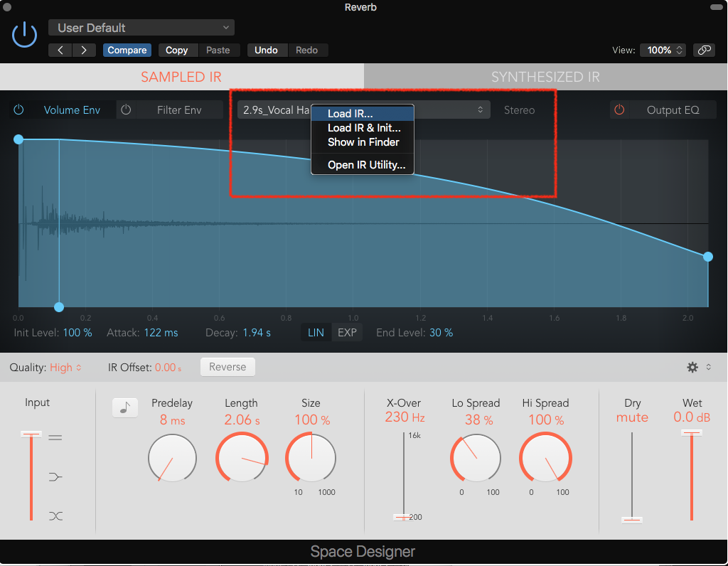Switch to SYNTHESIZED IR tab
The height and width of the screenshot is (566, 728).
(545, 77)
